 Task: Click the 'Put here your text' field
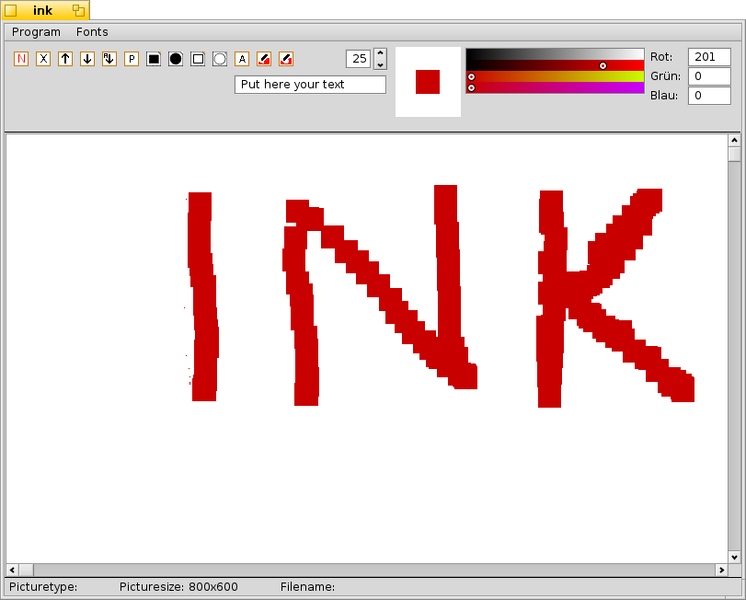coord(310,85)
